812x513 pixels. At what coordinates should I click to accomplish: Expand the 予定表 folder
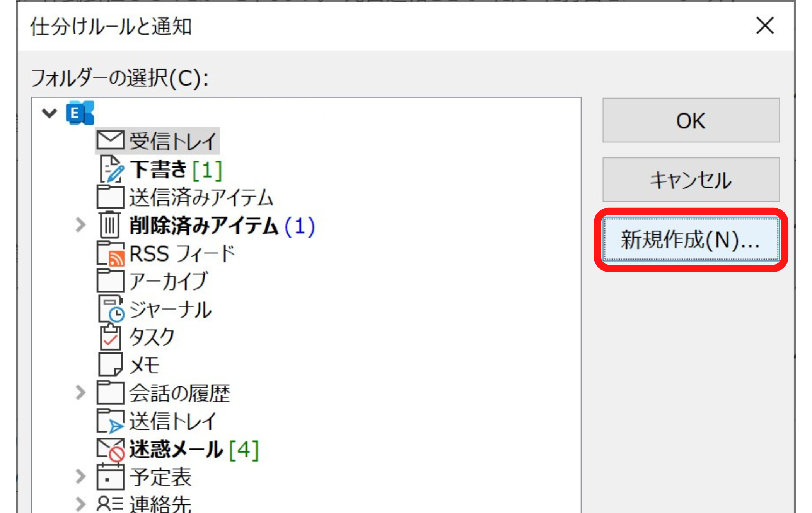pos(80,477)
